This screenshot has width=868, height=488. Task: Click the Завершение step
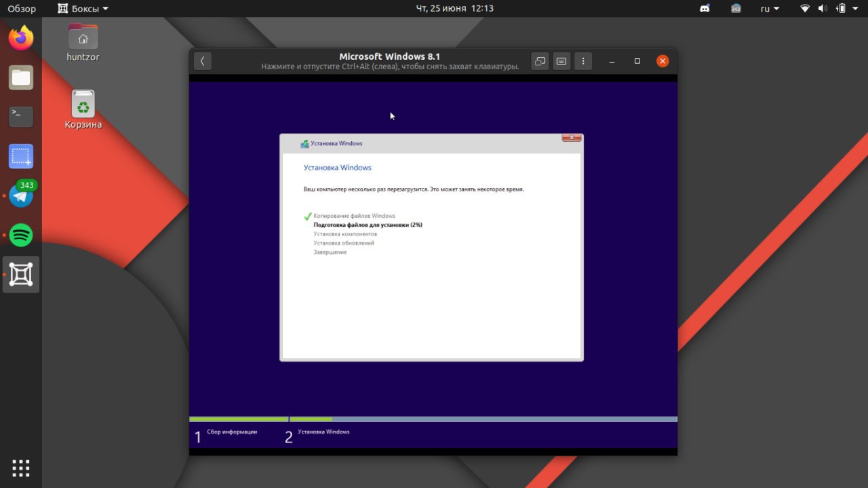[330, 252]
